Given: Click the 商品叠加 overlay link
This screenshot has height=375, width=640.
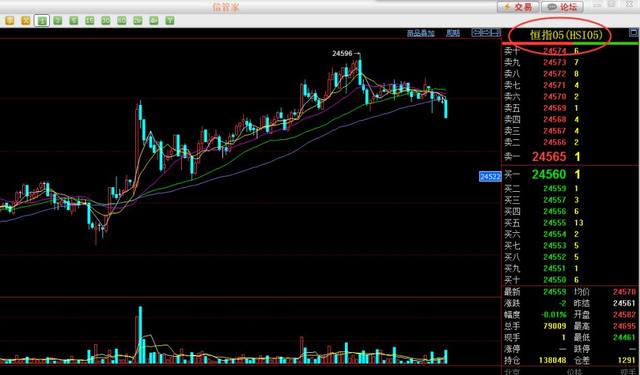Looking at the screenshot, I should pyautogui.click(x=420, y=33).
